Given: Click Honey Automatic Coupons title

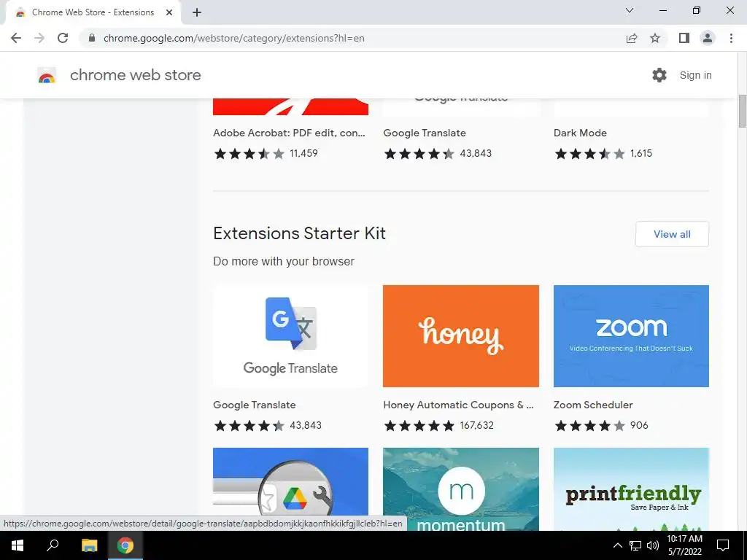Looking at the screenshot, I should (x=458, y=405).
